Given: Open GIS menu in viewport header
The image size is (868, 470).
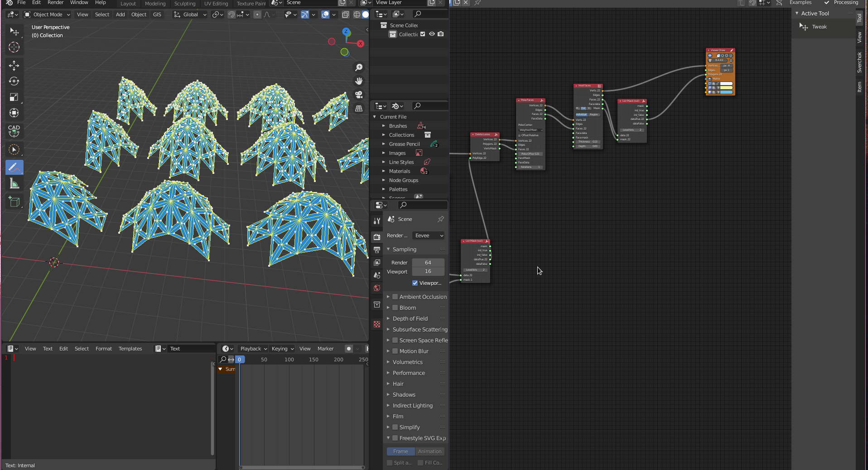Looking at the screenshot, I should point(157,14).
